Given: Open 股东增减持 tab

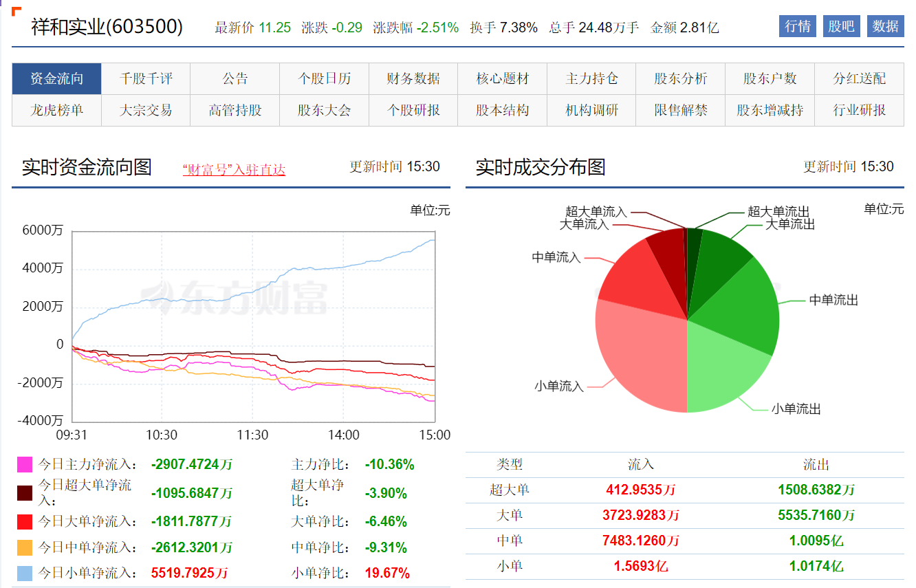Looking at the screenshot, I should coord(770,110).
